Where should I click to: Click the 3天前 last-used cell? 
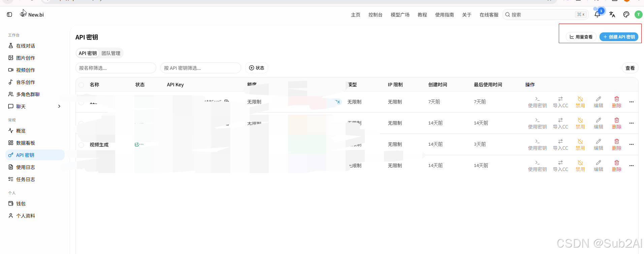[x=480, y=144]
